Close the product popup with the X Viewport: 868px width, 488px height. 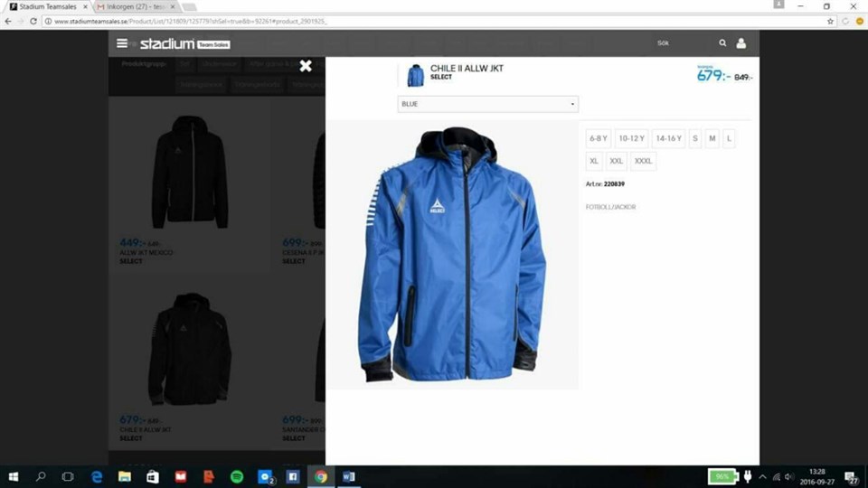[306, 66]
